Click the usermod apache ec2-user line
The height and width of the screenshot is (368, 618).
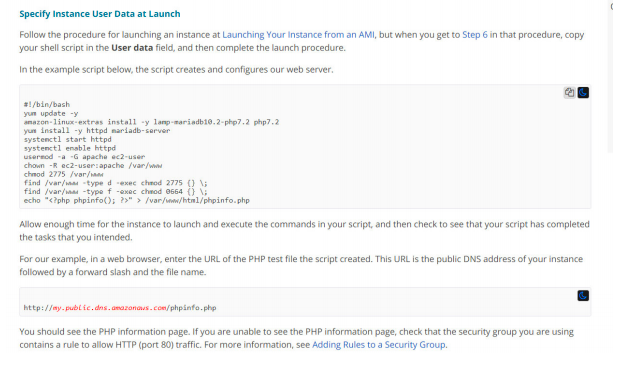(84, 157)
